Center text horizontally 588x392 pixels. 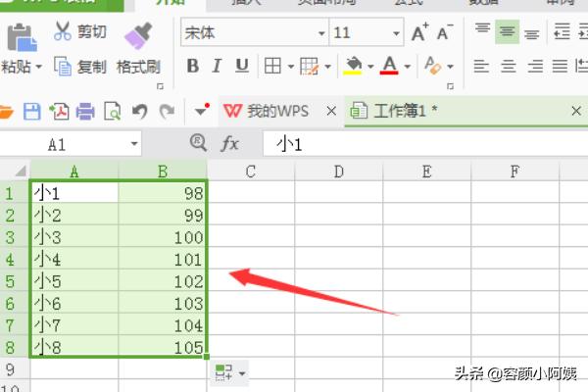508,67
